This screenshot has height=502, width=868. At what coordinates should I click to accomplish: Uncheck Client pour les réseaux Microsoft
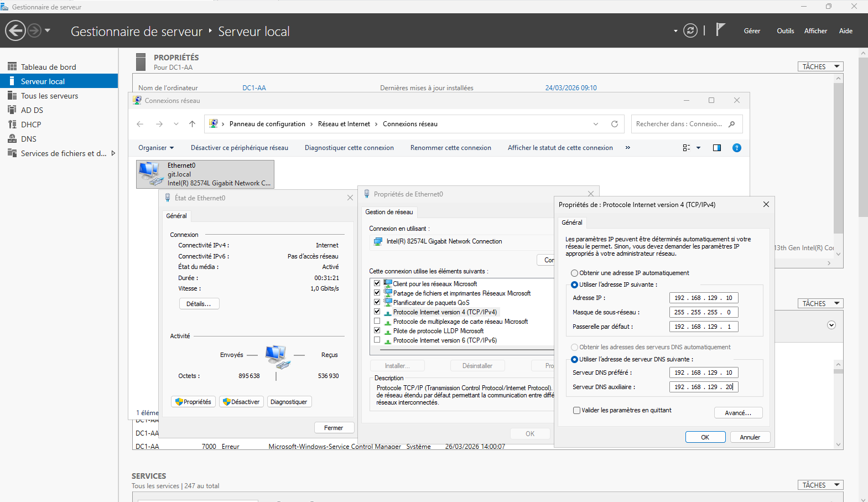point(377,283)
